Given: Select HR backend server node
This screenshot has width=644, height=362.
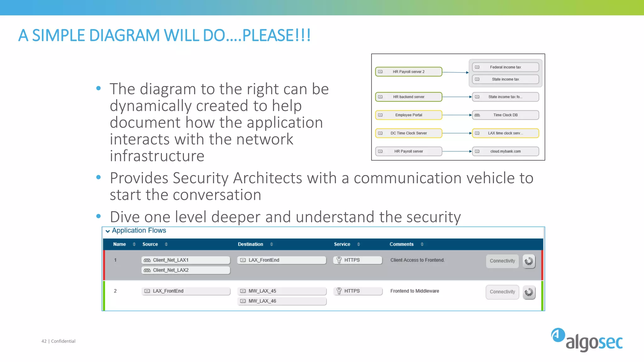Looking at the screenshot, I should tap(409, 97).
